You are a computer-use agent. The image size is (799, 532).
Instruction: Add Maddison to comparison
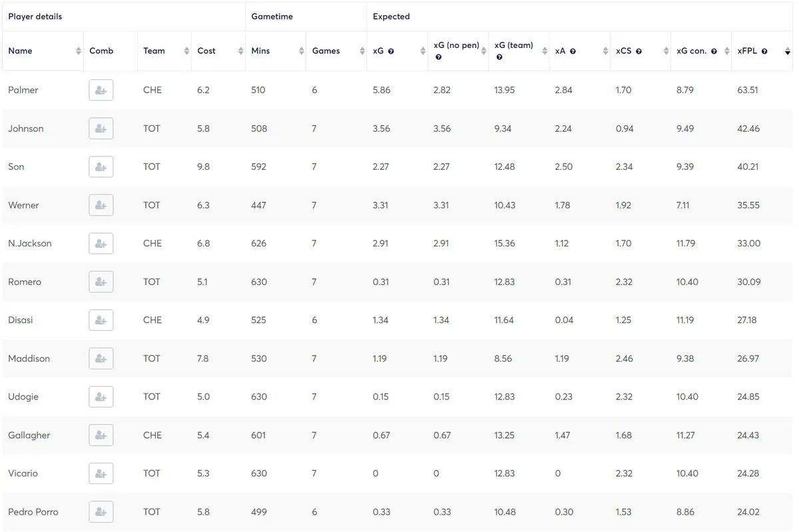(101, 358)
